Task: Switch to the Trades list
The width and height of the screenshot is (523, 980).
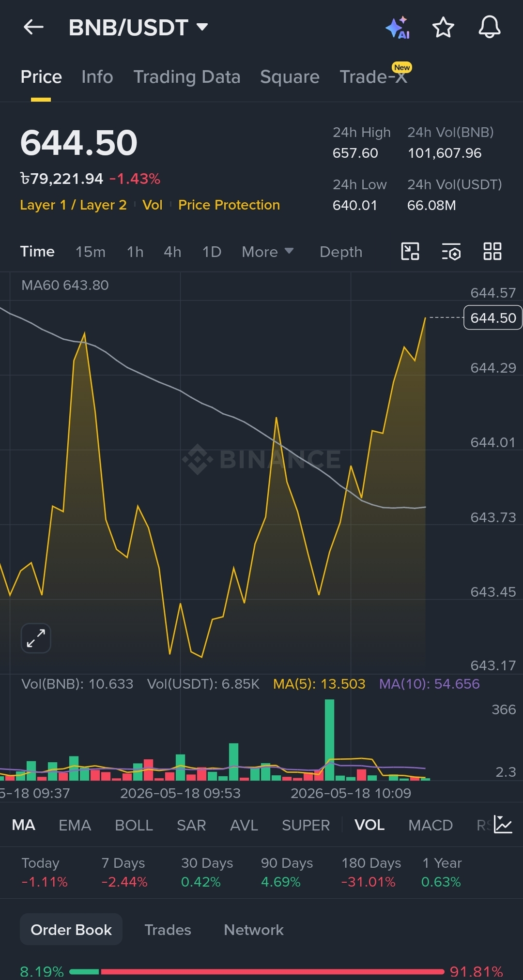Action: tap(168, 930)
